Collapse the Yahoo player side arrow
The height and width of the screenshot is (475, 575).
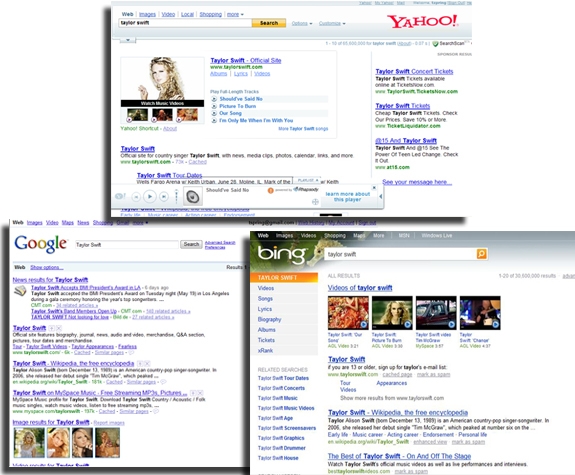coord(380,197)
